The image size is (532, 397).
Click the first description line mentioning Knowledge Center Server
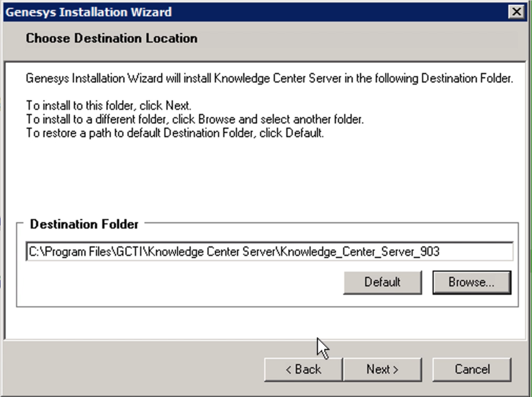(x=269, y=79)
